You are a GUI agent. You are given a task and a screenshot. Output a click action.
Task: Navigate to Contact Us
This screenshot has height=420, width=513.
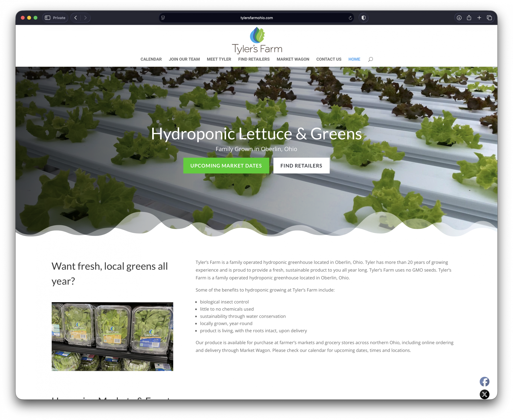point(329,59)
